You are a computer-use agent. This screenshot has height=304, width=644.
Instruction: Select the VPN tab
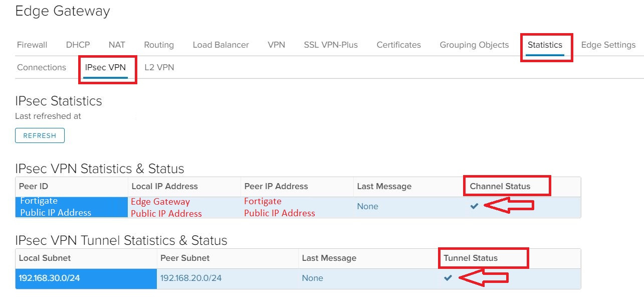point(276,45)
